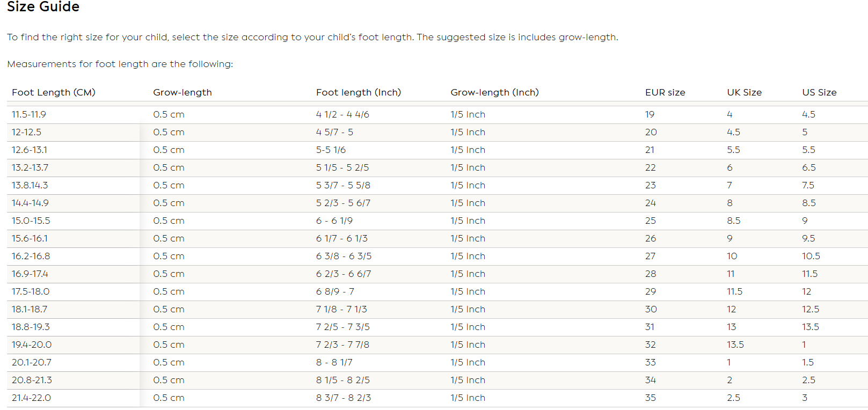
Task: Click the Size Guide heading
Action: coord(43,7)
